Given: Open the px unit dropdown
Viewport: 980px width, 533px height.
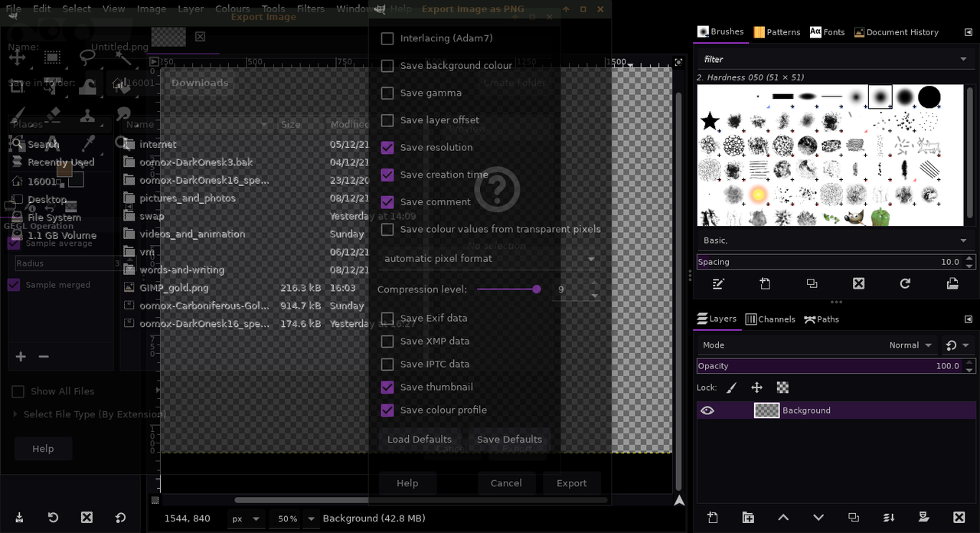Looking at the screenshot, I should click(x=246, y=518).
